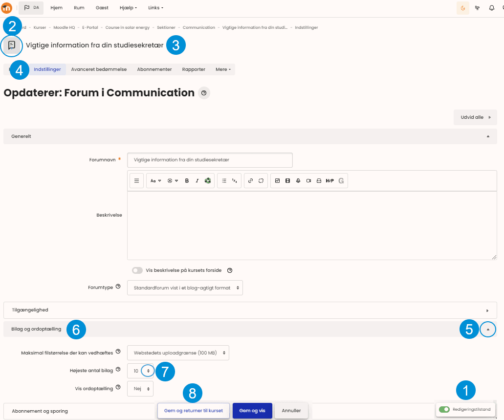
Task: Open the notifications bell
Action: pyautogui.click(x=492, y=8)
